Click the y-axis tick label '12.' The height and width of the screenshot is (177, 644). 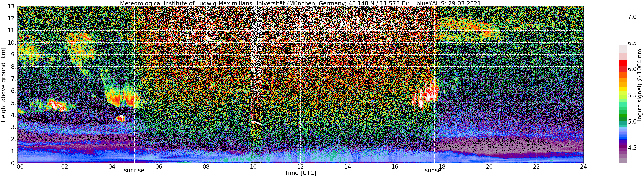coord(12,18)
